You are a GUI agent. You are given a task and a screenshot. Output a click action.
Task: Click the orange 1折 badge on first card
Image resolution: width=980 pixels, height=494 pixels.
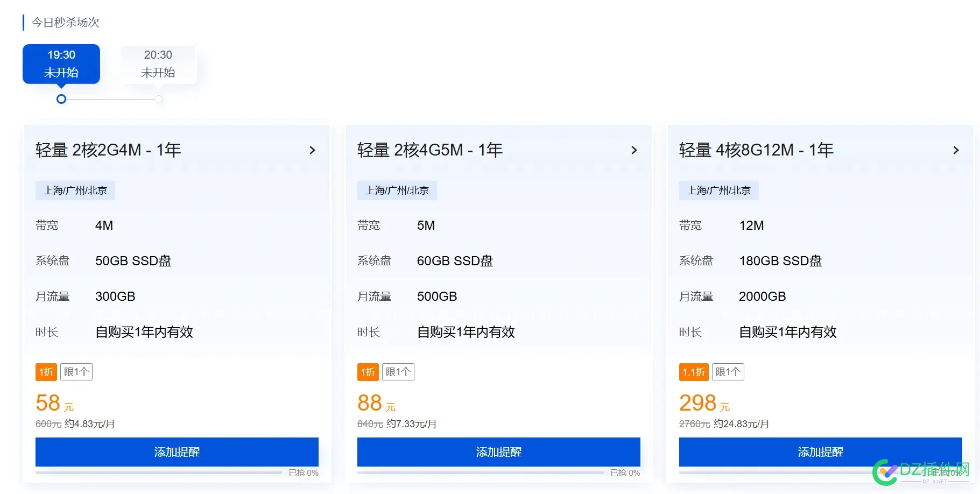point(46,372)
